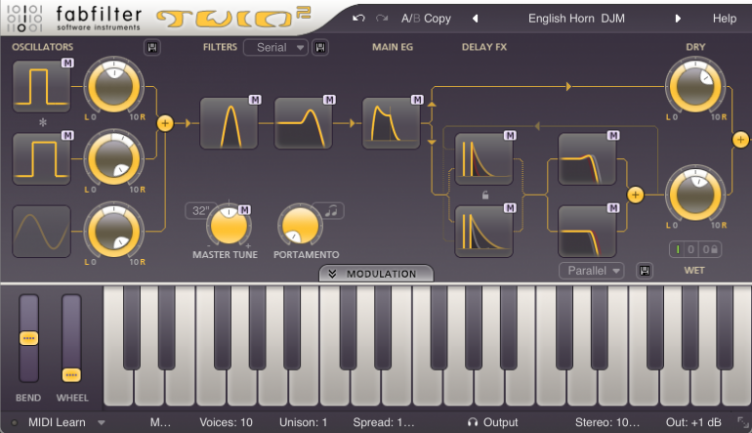Open filters section preset save icon
The width and height of the screenshot is (752, 433).
pos(320,47)
